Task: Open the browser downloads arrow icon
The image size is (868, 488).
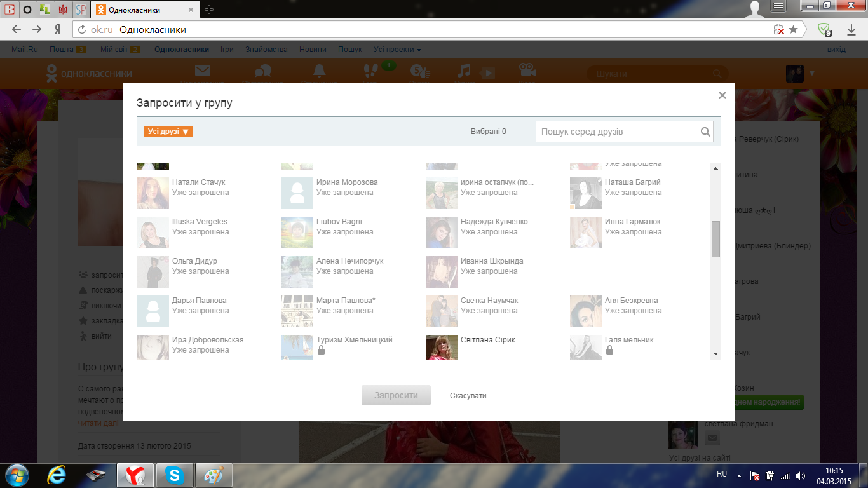Action: pyautogui.click(x=851, y=30)
